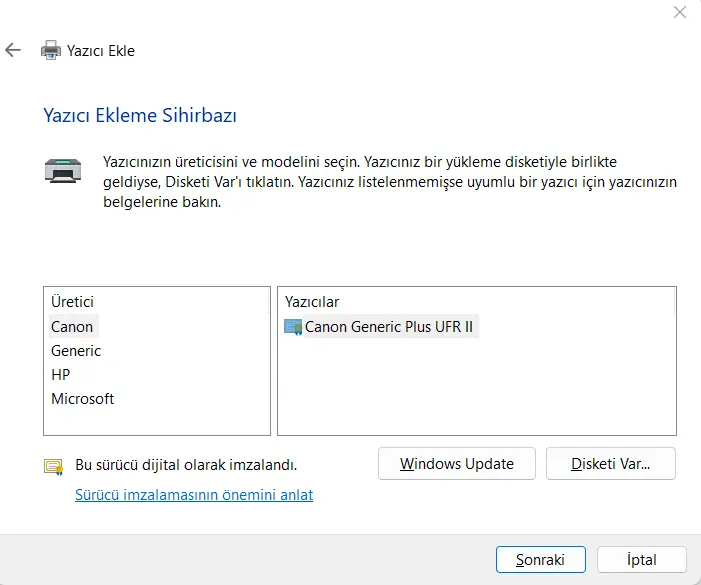Image resolution: width=701 pixels, height=585 pixels.
Task: Select Canon Generic Plus UFR II printer
Action: click(389, 327)
